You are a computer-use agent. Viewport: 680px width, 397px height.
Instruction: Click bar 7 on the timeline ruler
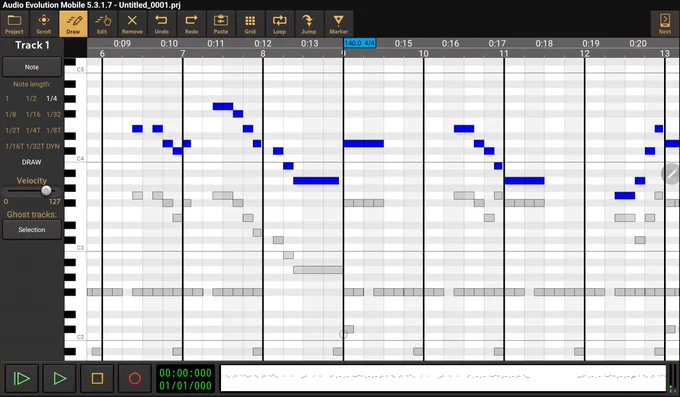[183, 54]
